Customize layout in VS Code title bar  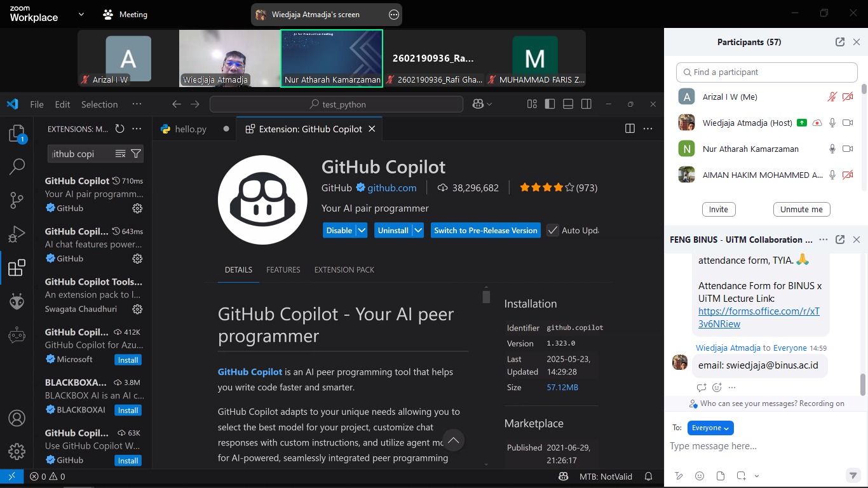point(532,104)
